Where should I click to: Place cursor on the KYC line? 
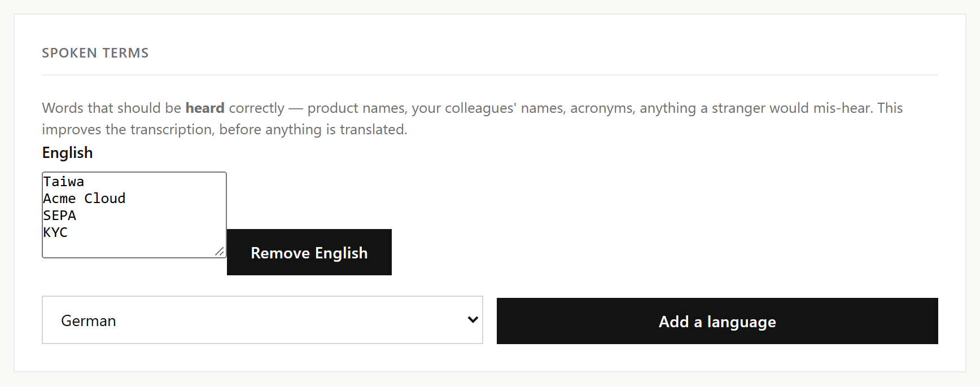coord(55,232)
